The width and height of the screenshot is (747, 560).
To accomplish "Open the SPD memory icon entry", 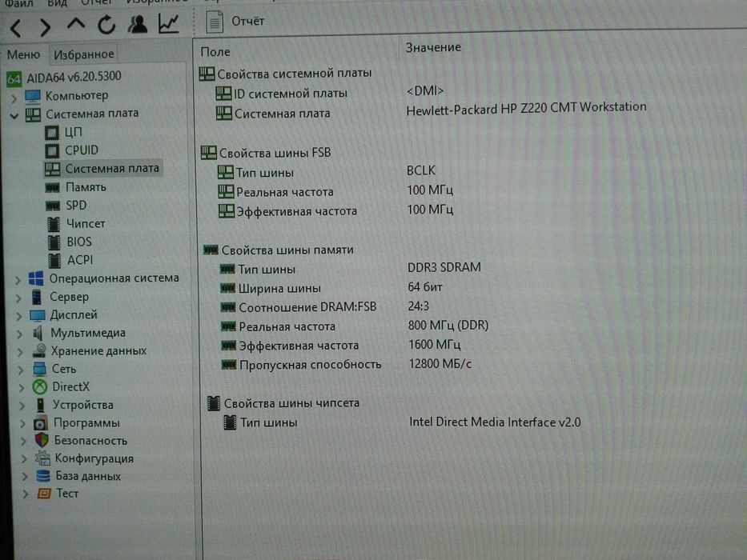I will click(x=52, y=206).
